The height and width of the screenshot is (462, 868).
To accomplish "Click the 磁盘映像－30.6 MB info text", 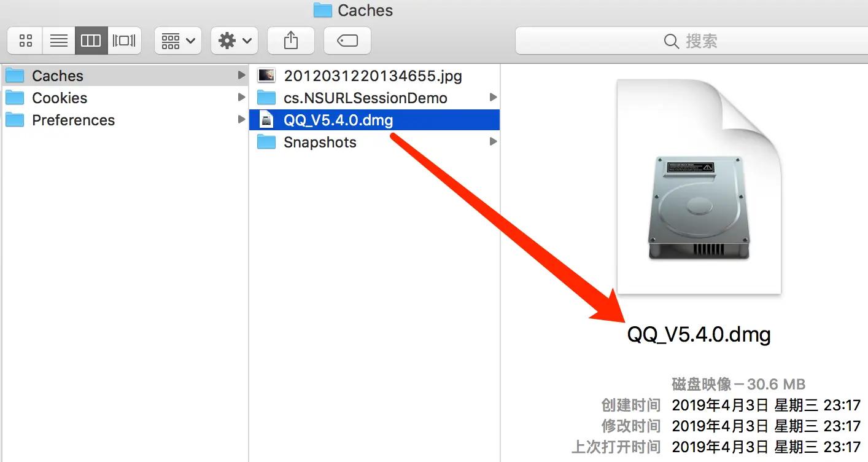I will pos(738,385).
